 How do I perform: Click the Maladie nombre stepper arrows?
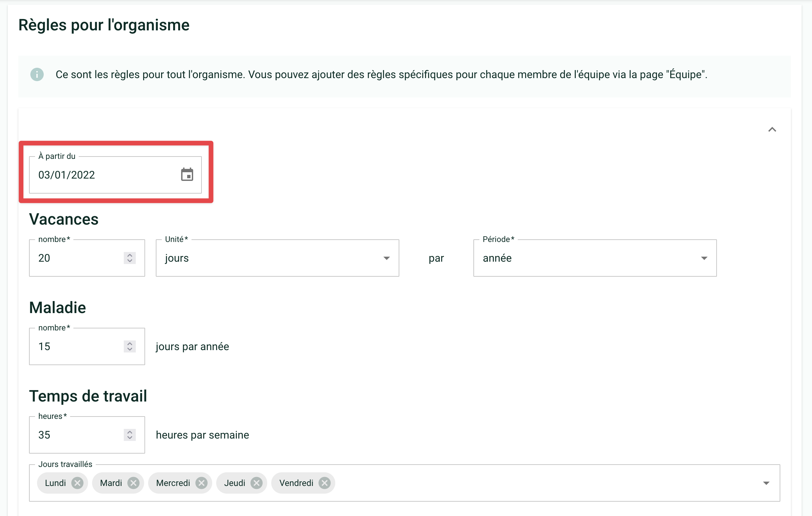coord(130,346)
